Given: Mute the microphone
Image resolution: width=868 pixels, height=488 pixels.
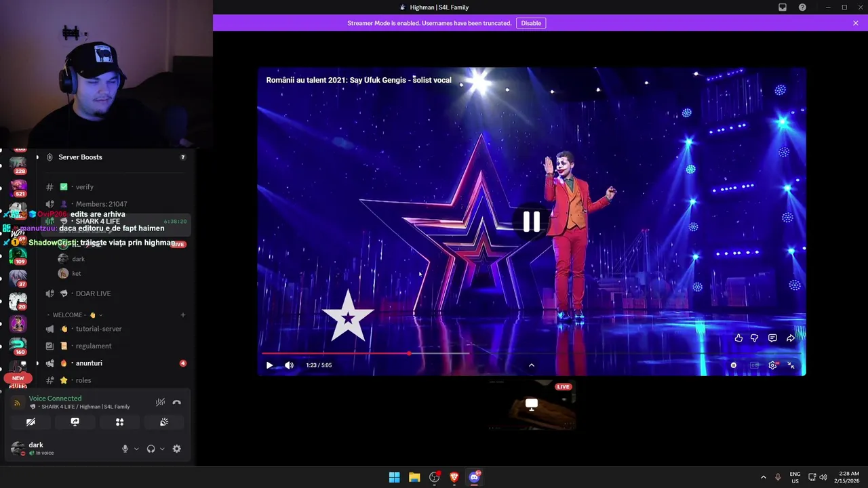Looking at the screenshot, I should tap(125, 449).
